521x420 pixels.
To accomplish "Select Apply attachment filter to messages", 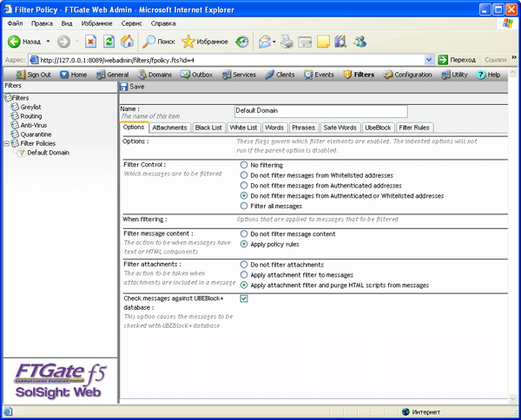I will [x=244, y=274].
